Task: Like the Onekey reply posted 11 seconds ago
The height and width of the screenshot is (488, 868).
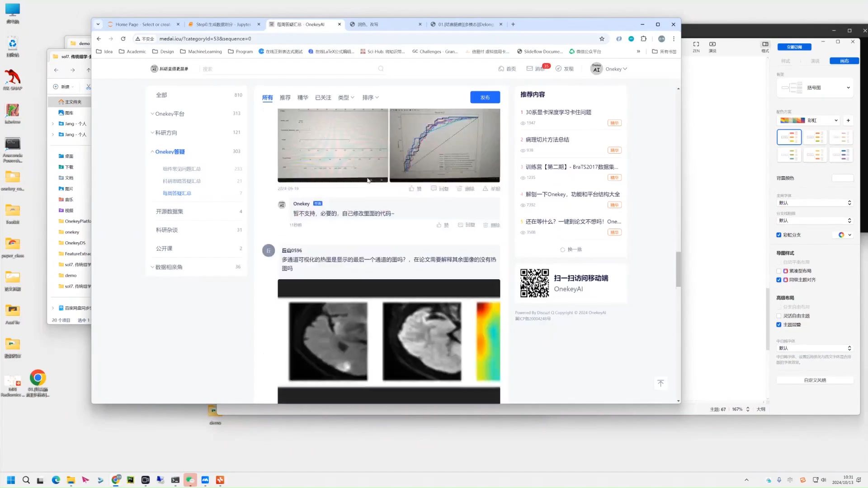Action: (x=443, y=225)
